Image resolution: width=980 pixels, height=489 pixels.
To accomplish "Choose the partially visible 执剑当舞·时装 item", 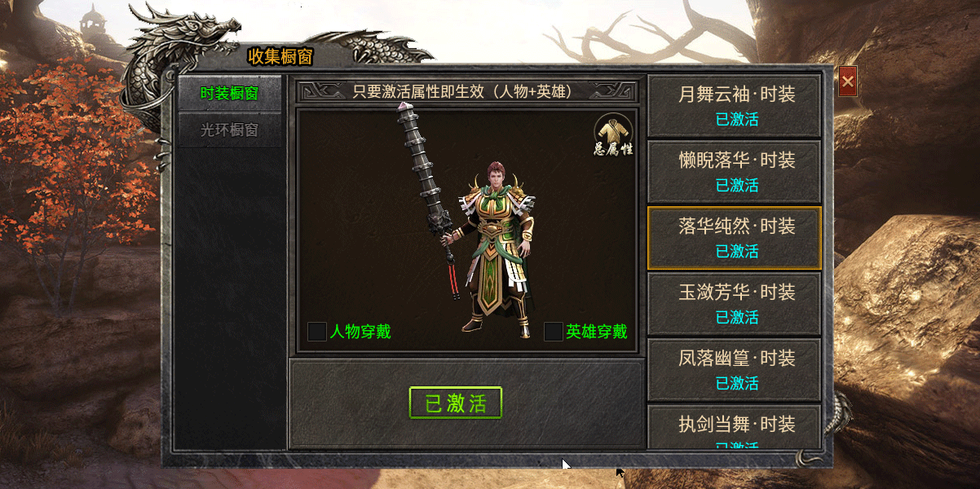I will point(734,427).
